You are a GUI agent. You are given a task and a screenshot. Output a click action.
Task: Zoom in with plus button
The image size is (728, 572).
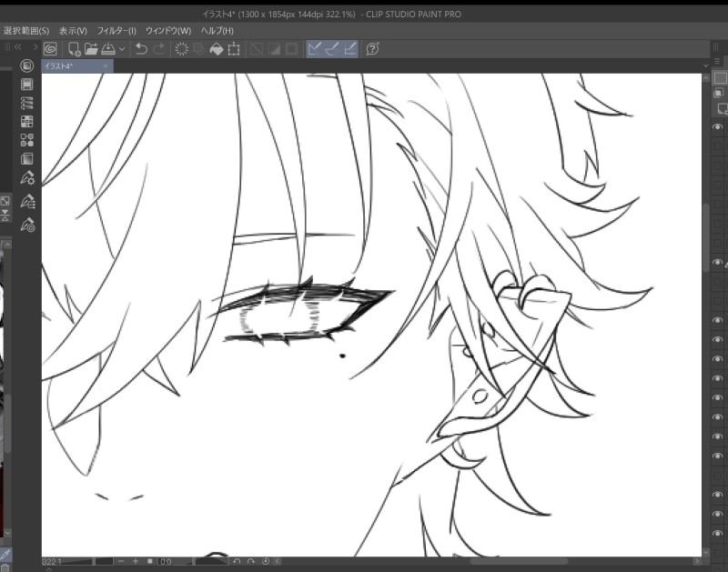click(x=136, y=561)
